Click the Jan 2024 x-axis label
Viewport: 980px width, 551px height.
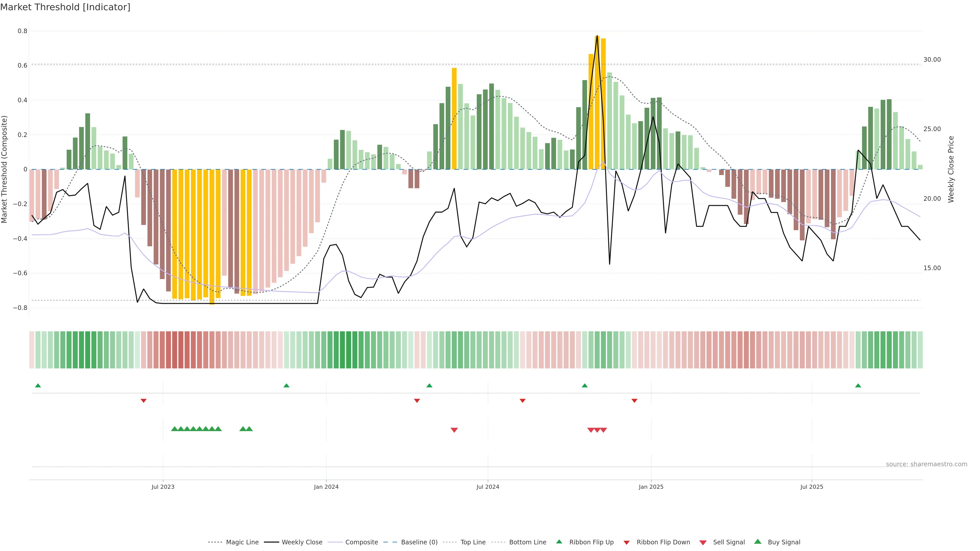point(326,487)
